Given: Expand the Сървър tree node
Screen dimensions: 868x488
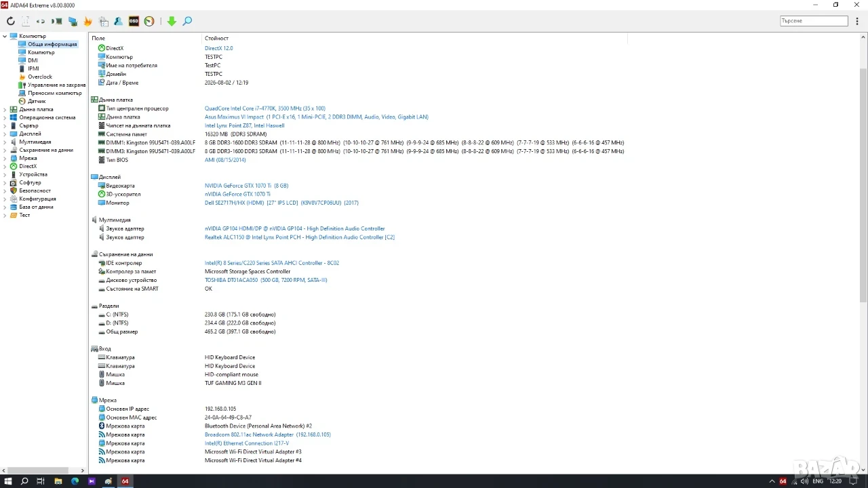Looking at the screenshot, I should tap(5, 125).
